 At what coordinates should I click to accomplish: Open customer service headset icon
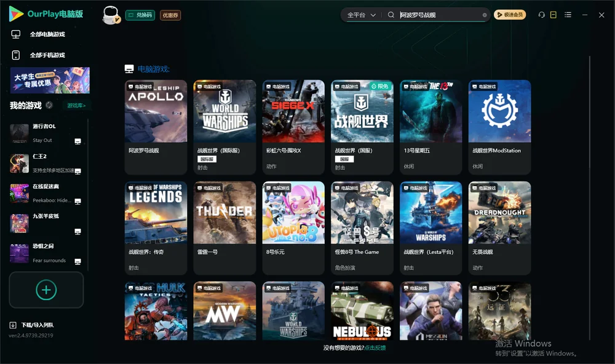541,15
